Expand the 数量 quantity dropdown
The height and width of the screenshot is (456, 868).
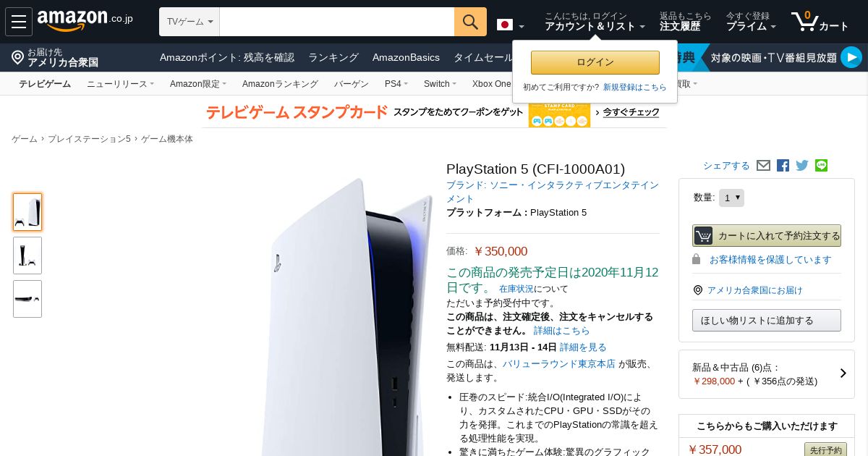731,198
